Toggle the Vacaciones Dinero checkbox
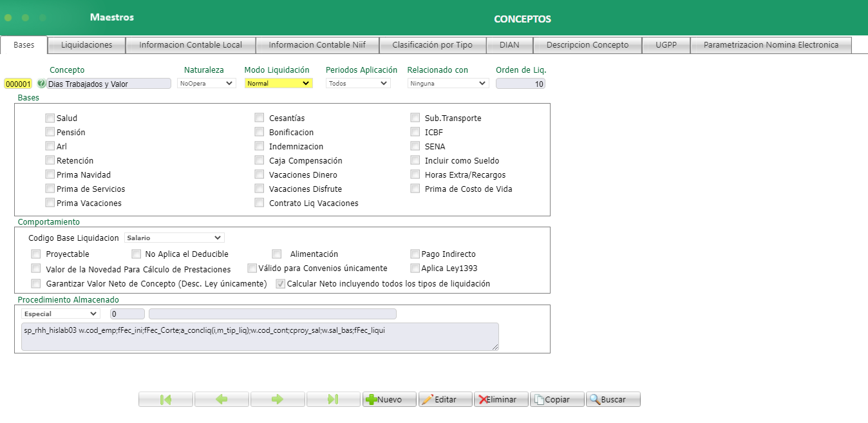This screenshot has width=868, height=423. click(x=259, y=174)
